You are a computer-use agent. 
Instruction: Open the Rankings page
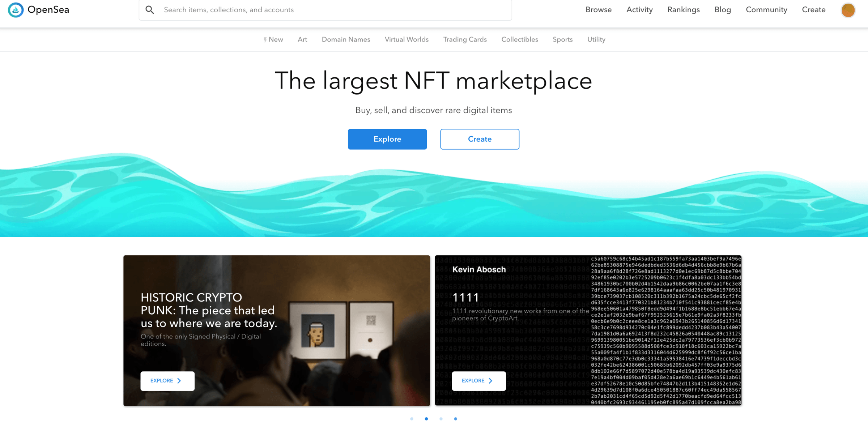click(x=684, y=10)
